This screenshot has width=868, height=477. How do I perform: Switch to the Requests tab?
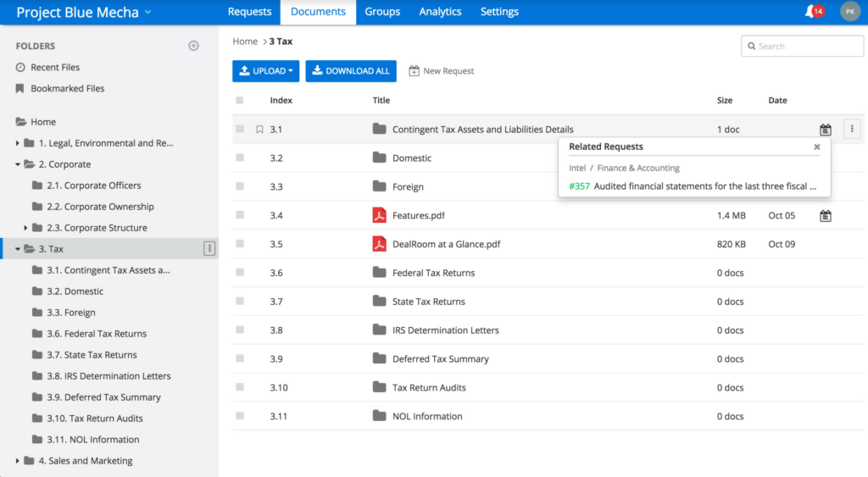coord(250,12)
